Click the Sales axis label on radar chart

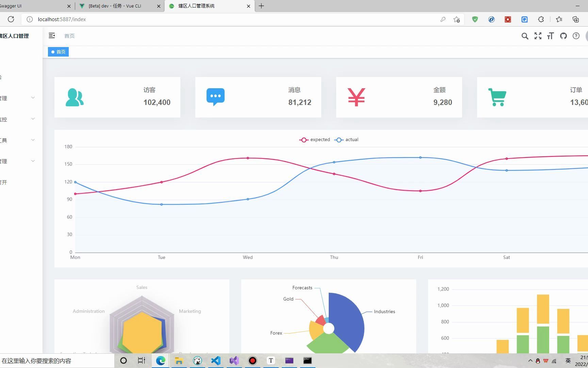coord(142,287)
